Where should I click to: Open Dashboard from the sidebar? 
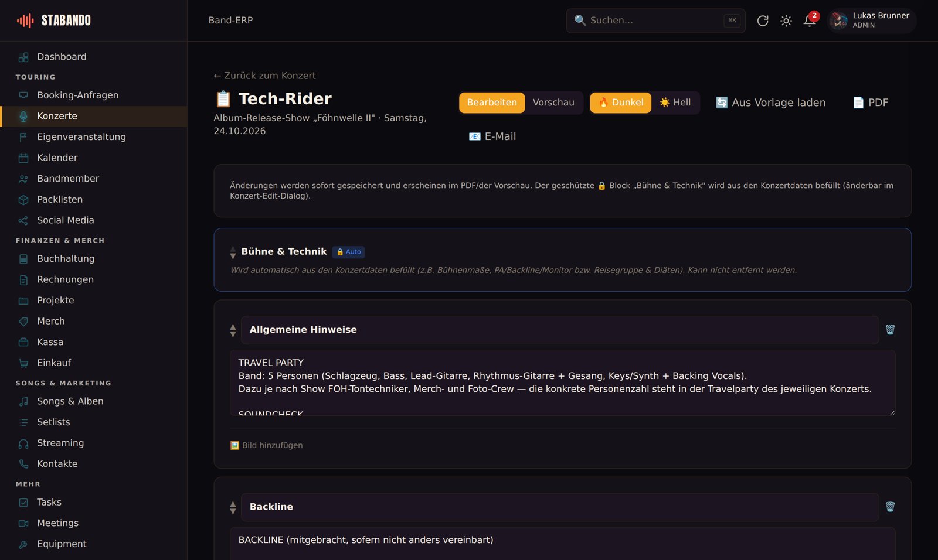point(94,57)
